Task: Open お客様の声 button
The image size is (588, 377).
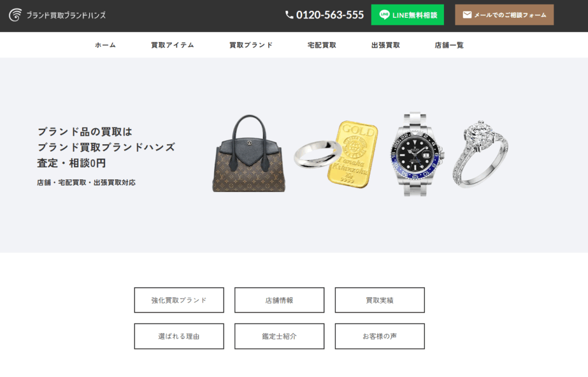Action: pyautogui.click(x=380, y=336)
